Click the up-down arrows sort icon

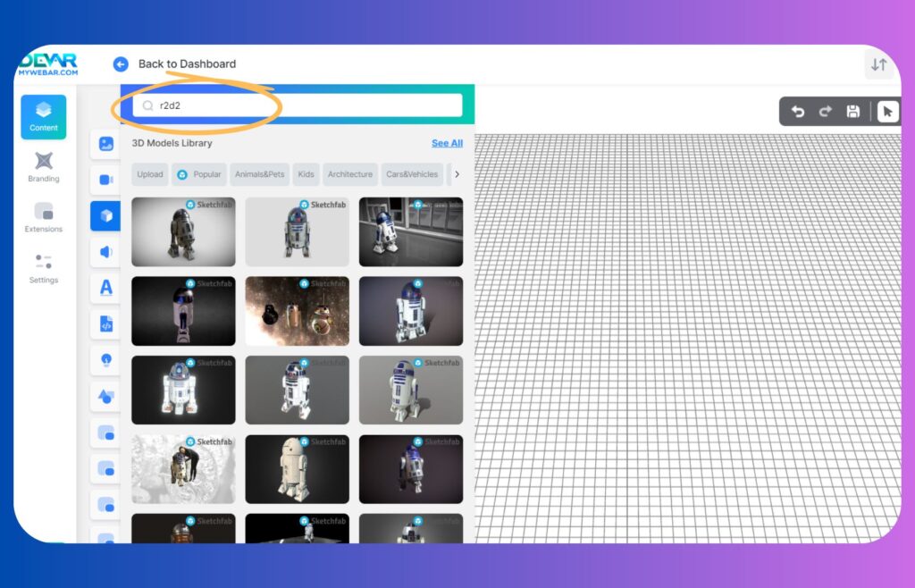coord(879,65)
